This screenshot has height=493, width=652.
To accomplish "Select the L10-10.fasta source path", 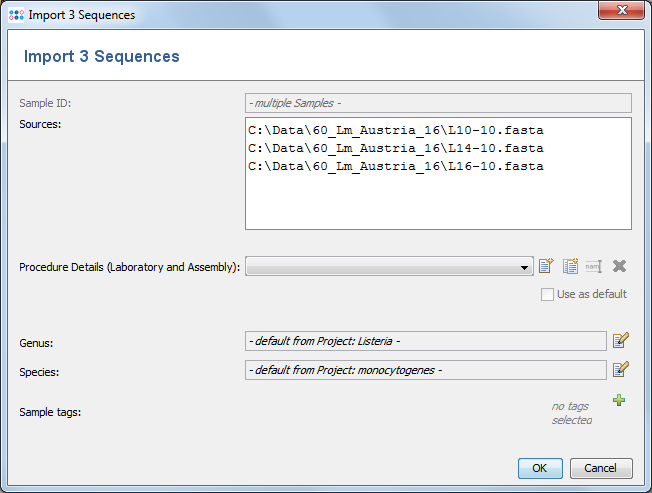I will click(395, 131).
